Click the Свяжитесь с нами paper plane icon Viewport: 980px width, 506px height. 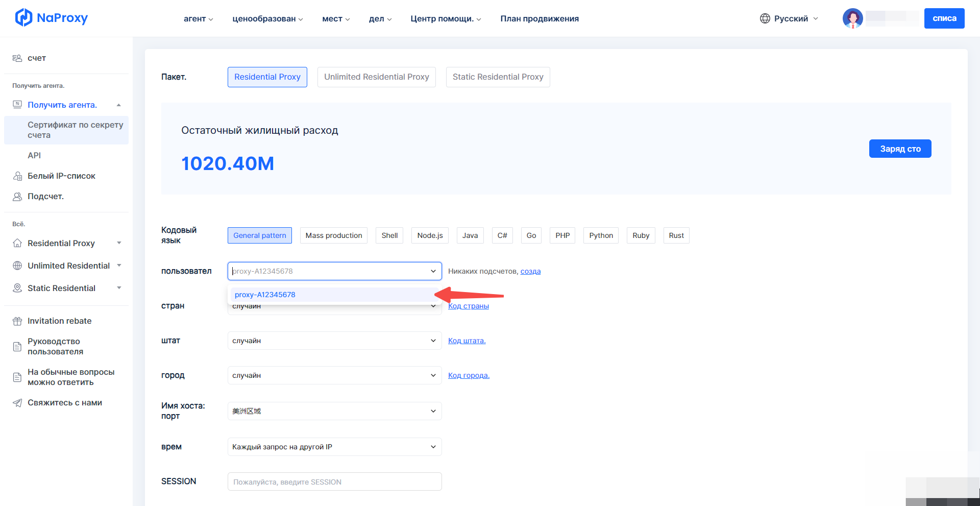tap(17, 403)
